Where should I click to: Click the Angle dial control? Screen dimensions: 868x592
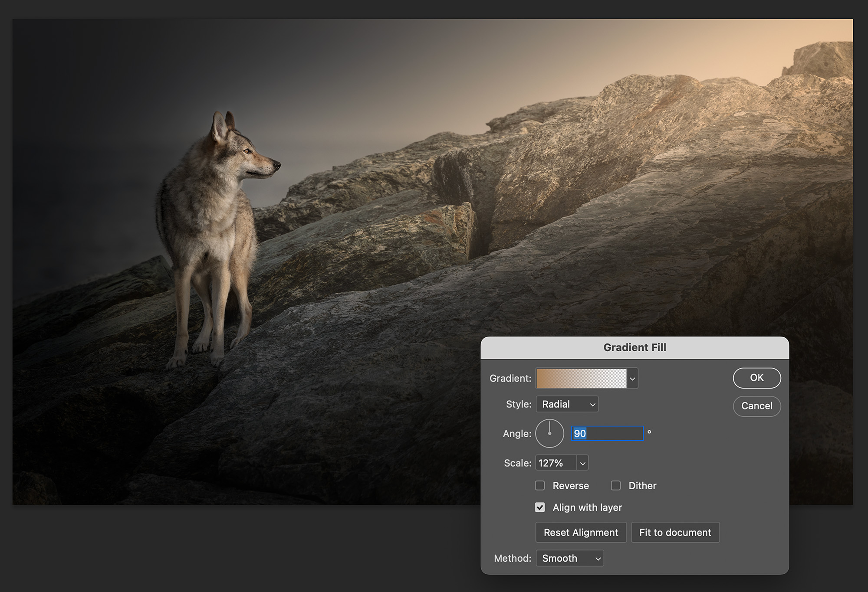(549, 433)
